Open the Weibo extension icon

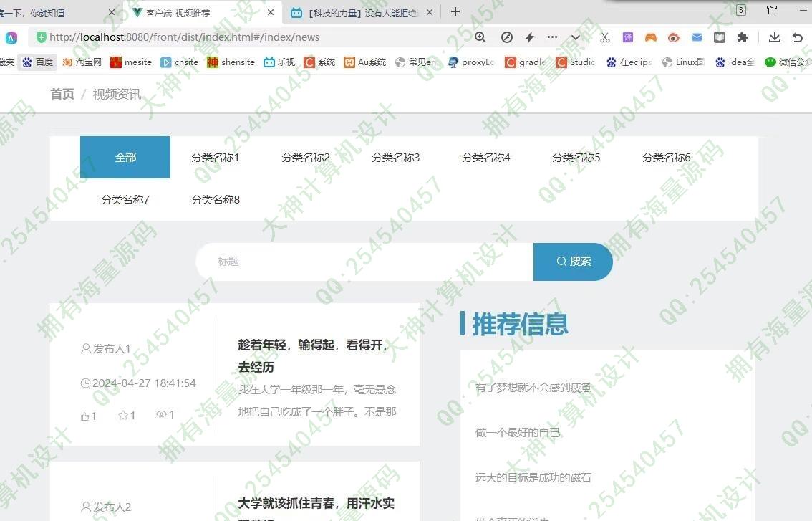(x=673, y=37)
